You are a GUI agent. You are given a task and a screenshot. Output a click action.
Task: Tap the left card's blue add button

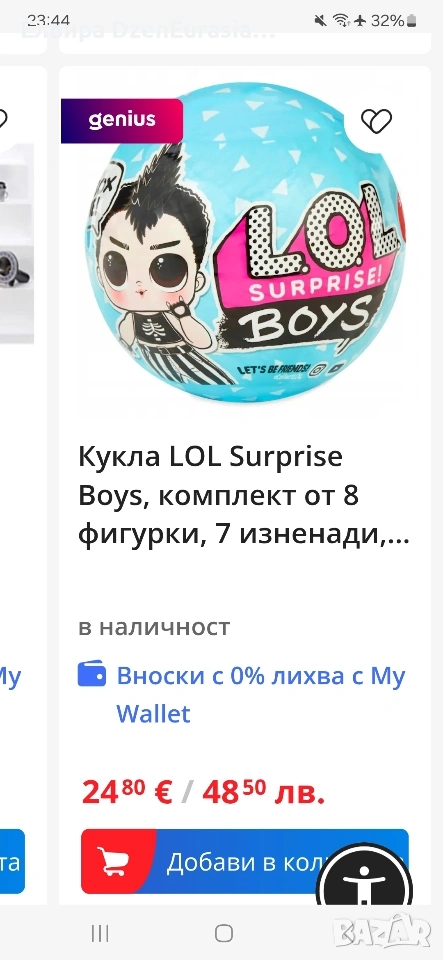pos(12,861)
